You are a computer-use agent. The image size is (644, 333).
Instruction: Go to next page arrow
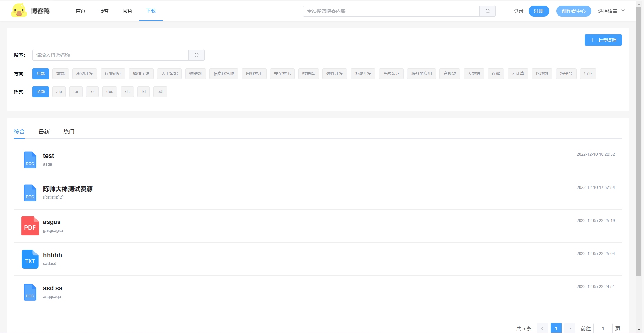[570, 329]
